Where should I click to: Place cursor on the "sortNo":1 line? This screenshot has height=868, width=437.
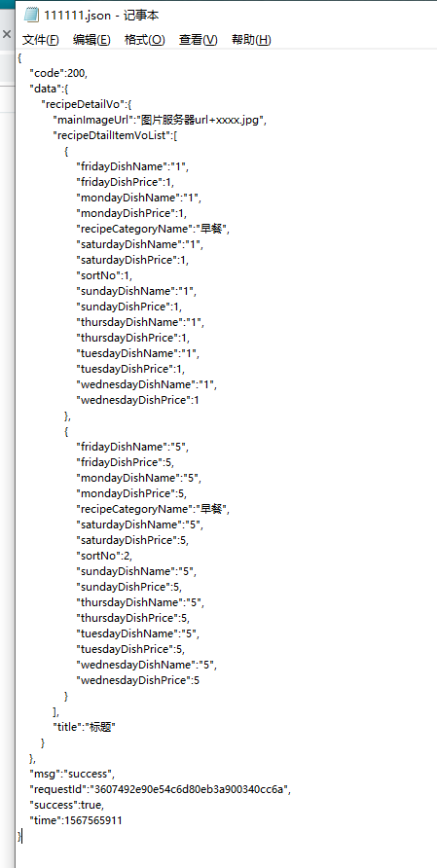click(x=104, y=275)
